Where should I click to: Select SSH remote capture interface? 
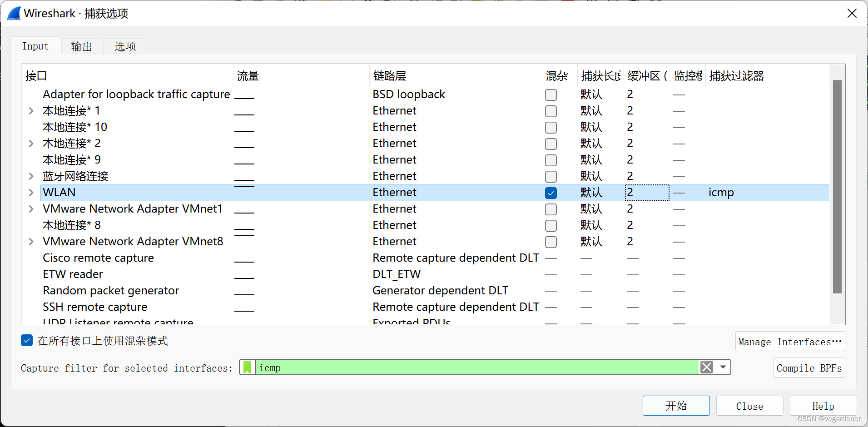(95, 307)
